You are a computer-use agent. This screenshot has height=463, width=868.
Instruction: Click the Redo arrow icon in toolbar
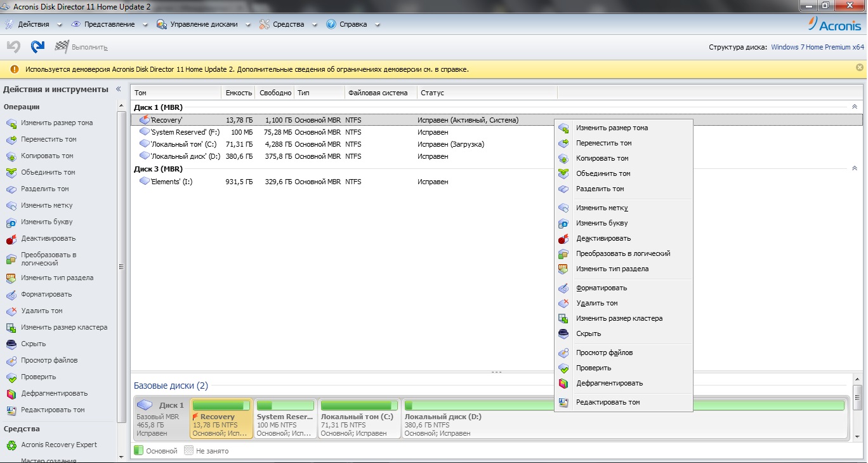coord(38,46)
